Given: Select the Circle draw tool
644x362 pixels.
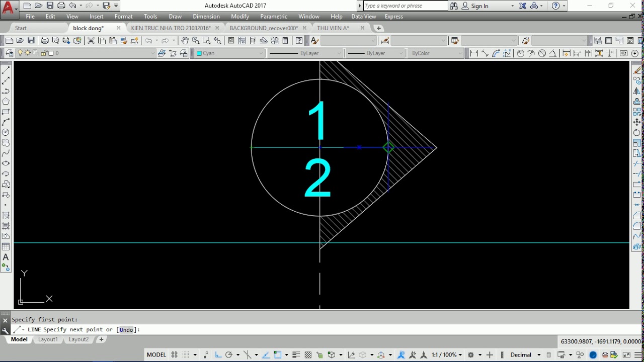Looking at the screenshot, I should [6, 133].
